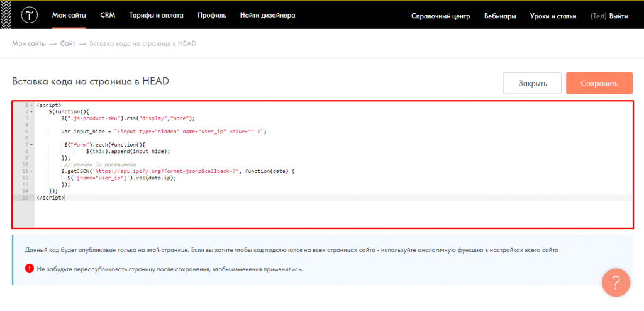Go to the Вебинары page

[x=500, y=16]
